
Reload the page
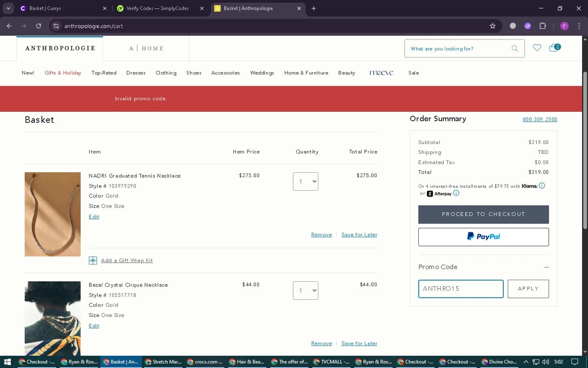coord(38,26)
